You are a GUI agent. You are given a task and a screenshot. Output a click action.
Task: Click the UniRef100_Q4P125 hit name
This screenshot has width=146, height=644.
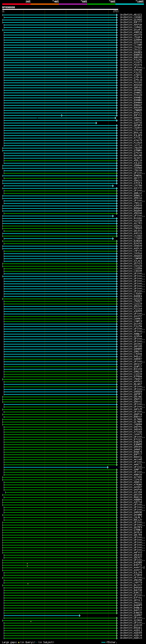(x=131, y=409)
